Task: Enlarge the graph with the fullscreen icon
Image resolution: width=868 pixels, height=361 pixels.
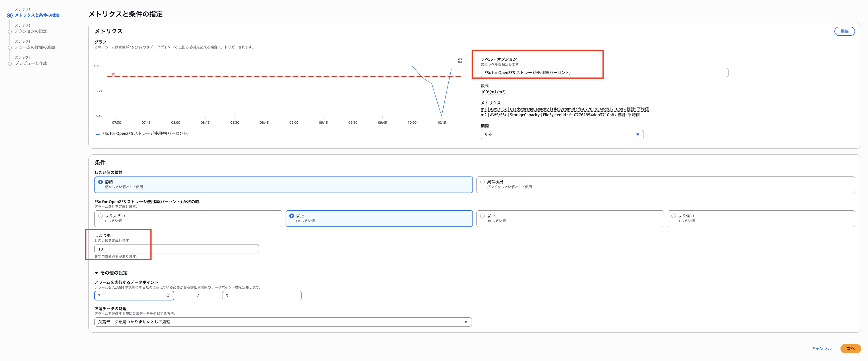Action: point(460,61)
